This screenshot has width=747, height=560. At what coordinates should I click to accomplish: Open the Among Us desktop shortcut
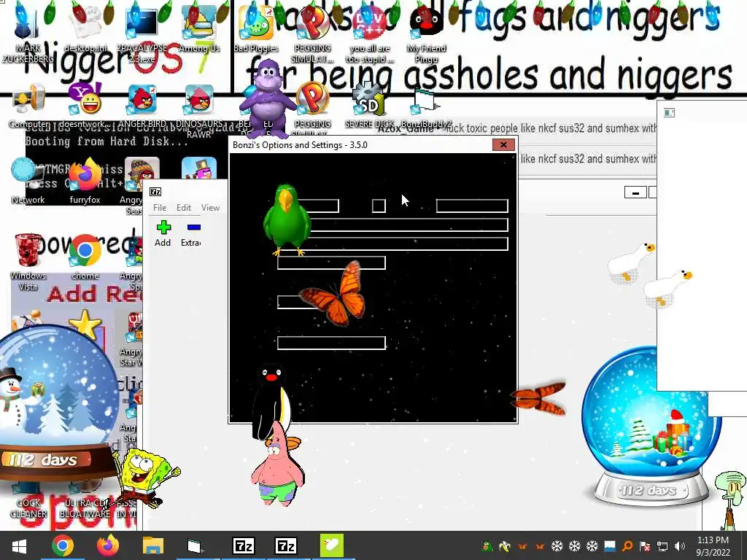(199, 28)
